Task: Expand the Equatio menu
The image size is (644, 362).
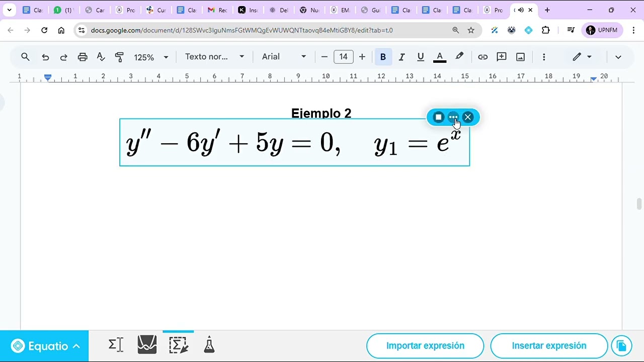Action: click(x=44, y=346)
